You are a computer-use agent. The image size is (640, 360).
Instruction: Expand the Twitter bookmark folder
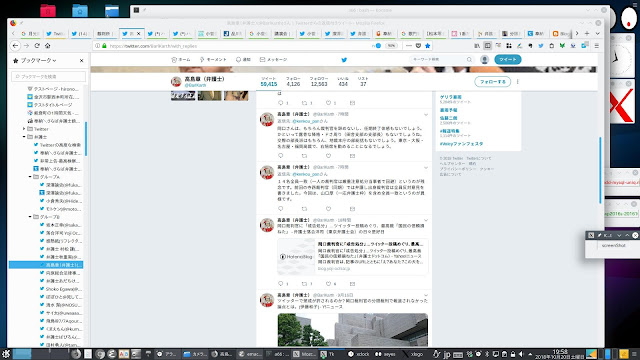pos(24,129)
